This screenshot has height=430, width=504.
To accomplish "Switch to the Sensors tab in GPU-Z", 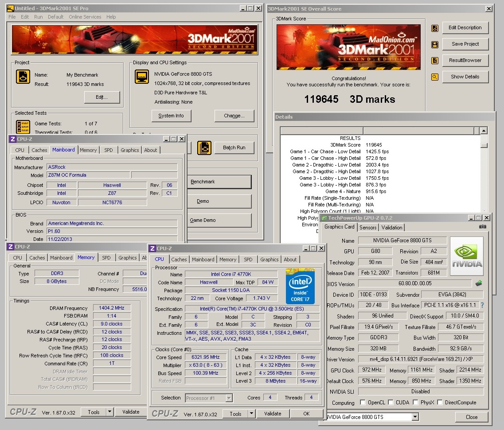I will [368, 227].
